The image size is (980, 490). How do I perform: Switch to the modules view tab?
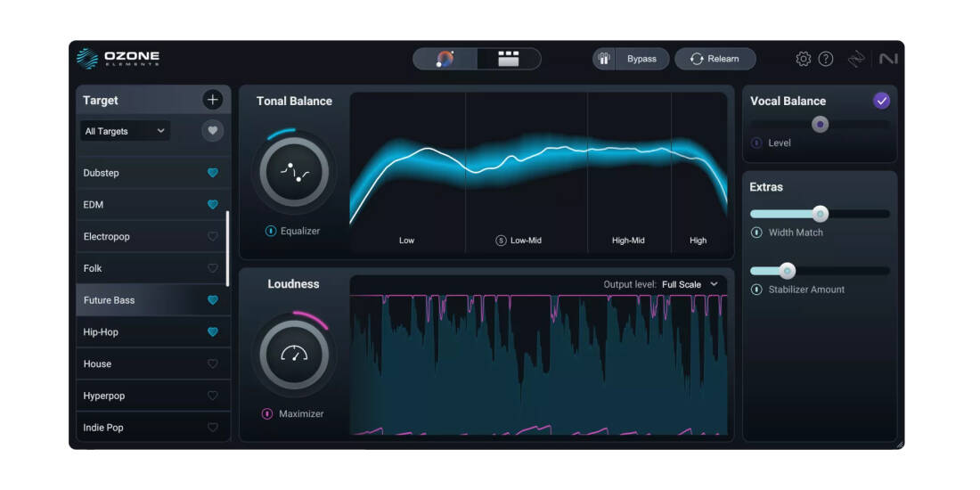click(508, 59)
